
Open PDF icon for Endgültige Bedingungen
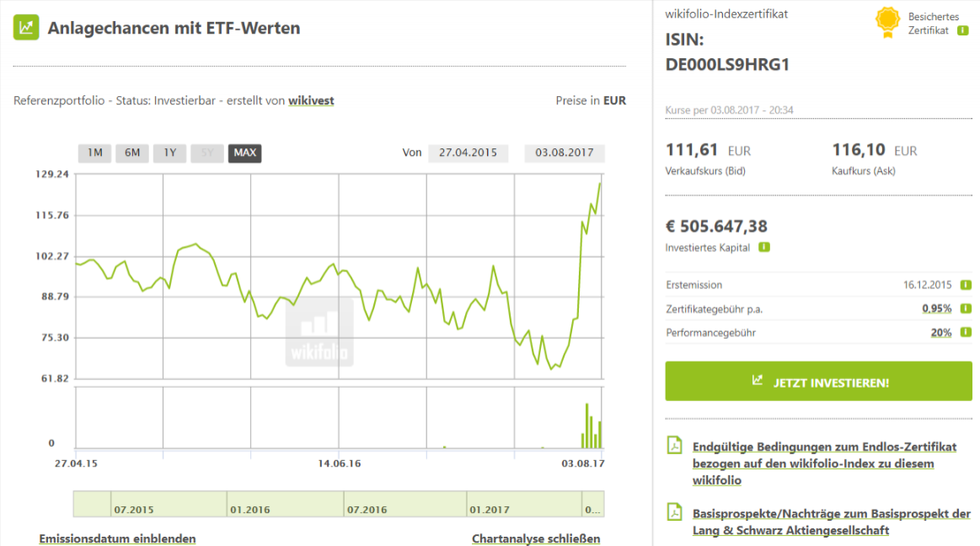[674, 446]
